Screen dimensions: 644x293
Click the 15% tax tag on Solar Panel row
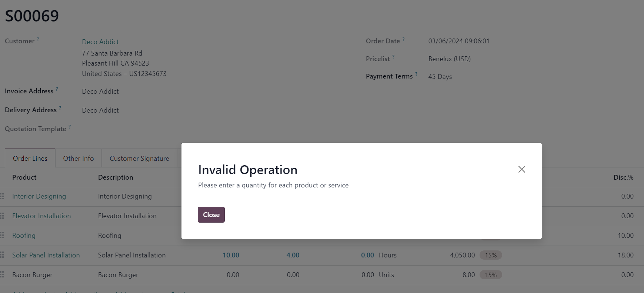(491, 255)
